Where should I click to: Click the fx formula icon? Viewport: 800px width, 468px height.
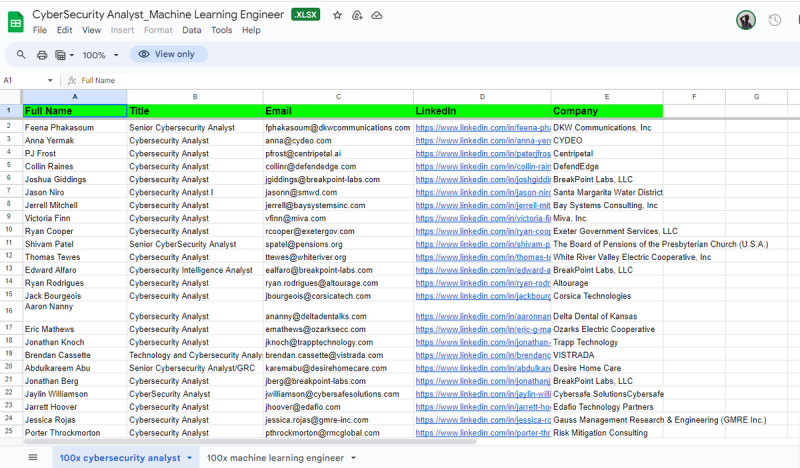click(x=71, y=81)
